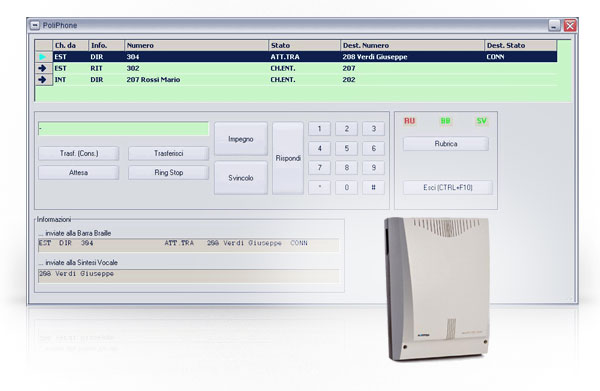Click the Trasf. (Cons.) button
The height and width of the screenshot is (391, 600).
click(x=79, y=153)
